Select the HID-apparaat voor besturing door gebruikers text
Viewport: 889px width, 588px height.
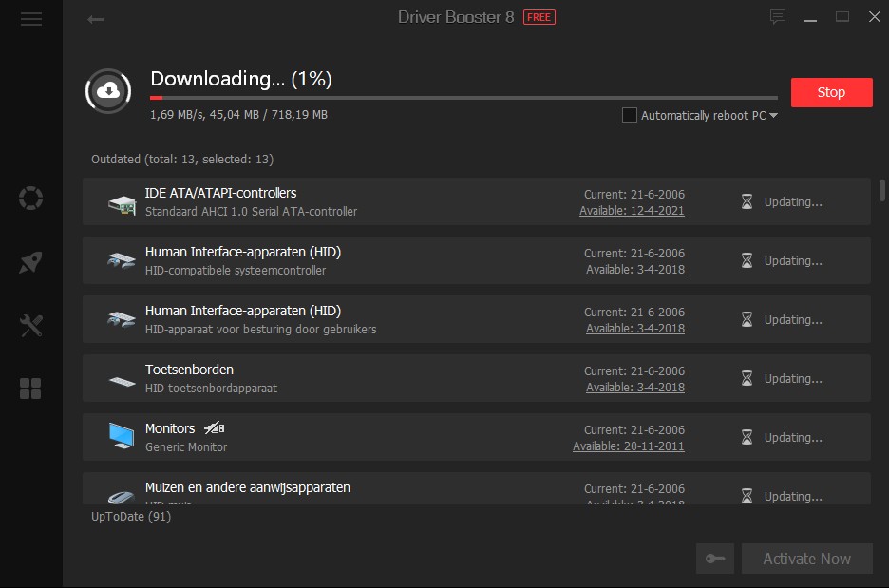tap(261, 330)
